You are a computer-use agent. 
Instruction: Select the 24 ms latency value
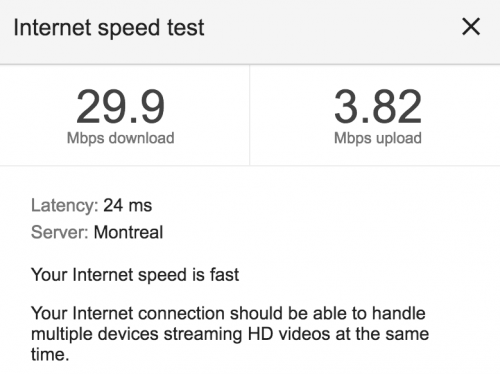[128, 205]
